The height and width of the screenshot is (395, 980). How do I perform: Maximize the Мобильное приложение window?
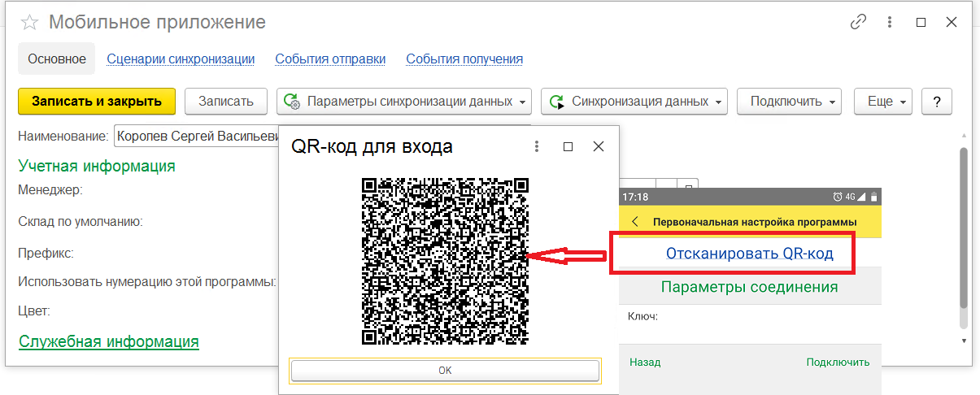click(x=921, y=23)
